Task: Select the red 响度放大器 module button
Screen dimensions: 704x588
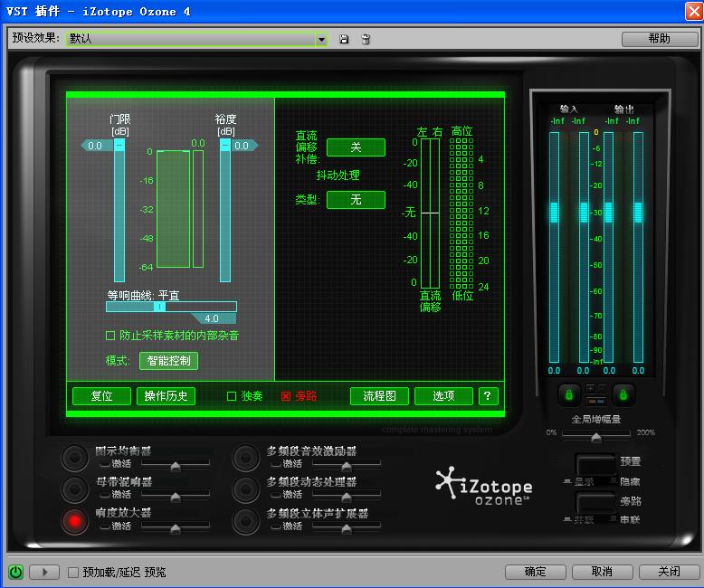Action: pos(75,521)
